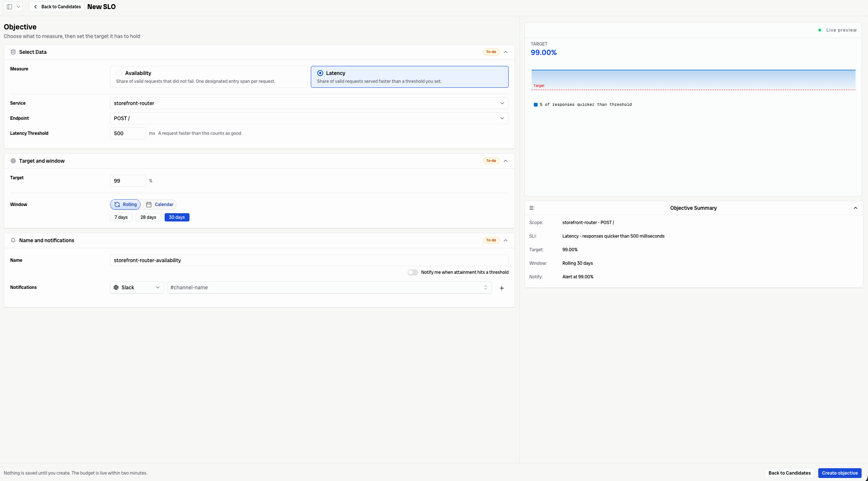The width and height of the screenshot is (868, 481).
Task: Click the channel-name up-down selector arrows
Action: pos(486,287)
